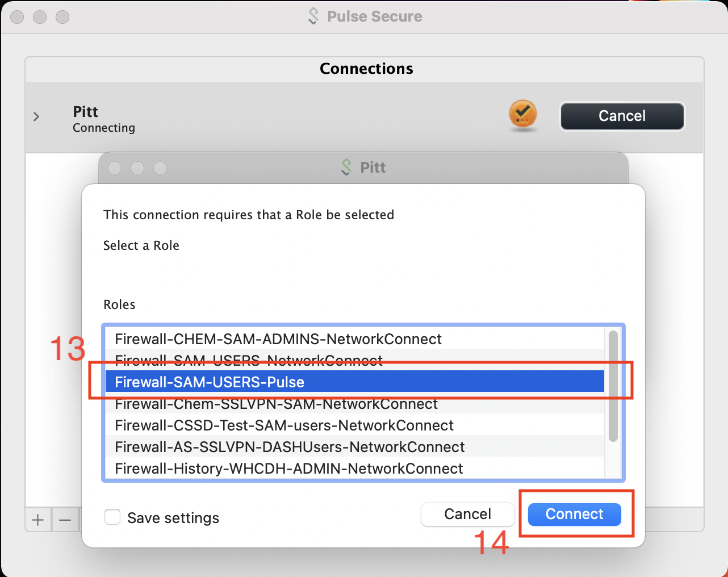The width and height of the screenshot is (728, 577).
Task: Enable the Save settings checkbox
Action: click(112, 517)
